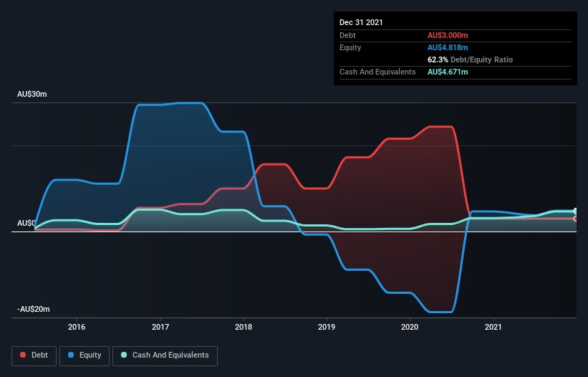
Task: Click the 2017 x-axis label
Action: pyautogui.click(x=160, y=327)
